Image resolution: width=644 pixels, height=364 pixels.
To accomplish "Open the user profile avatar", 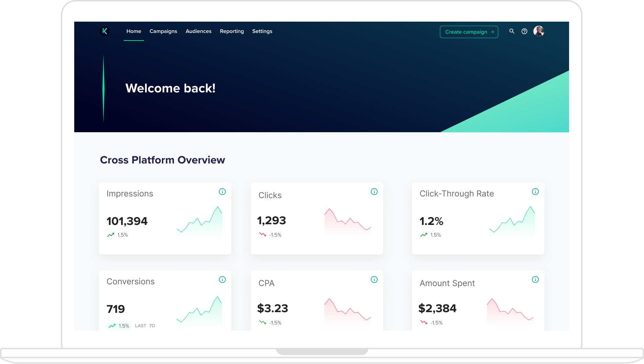I will click(539, 31).
